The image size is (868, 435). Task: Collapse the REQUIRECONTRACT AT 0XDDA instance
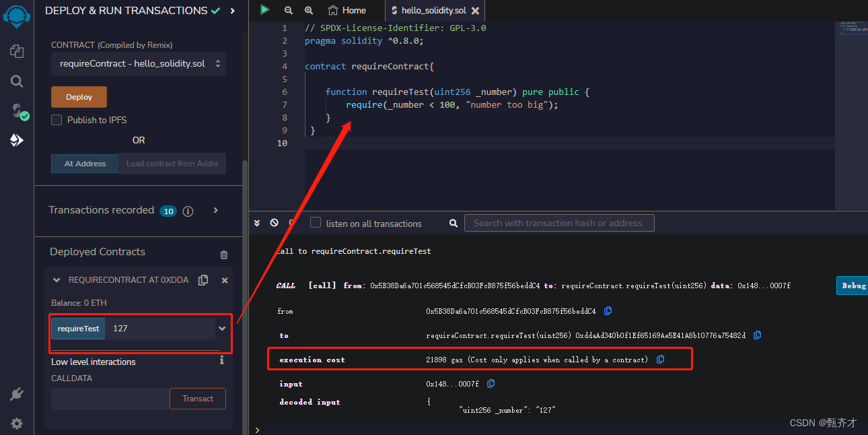pos(57,279)
